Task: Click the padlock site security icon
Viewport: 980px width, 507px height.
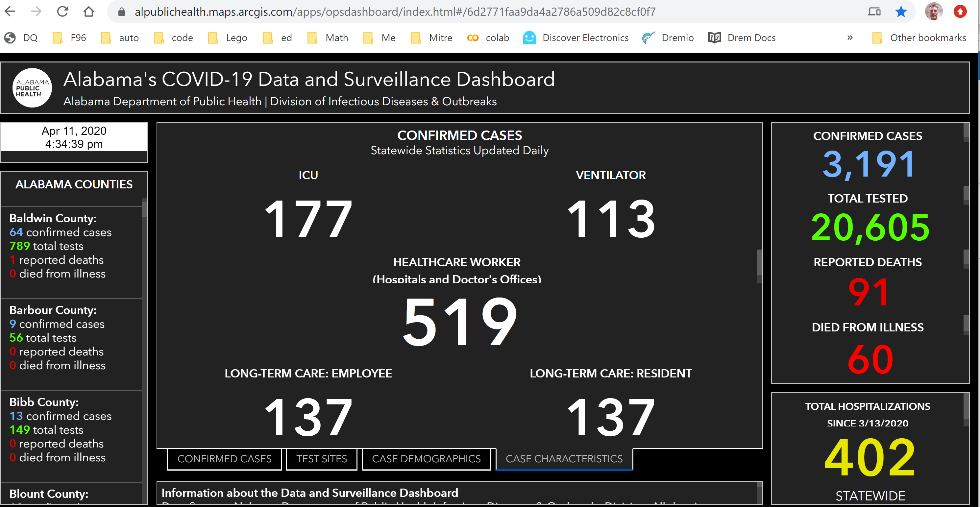Action: coord(121,12)
